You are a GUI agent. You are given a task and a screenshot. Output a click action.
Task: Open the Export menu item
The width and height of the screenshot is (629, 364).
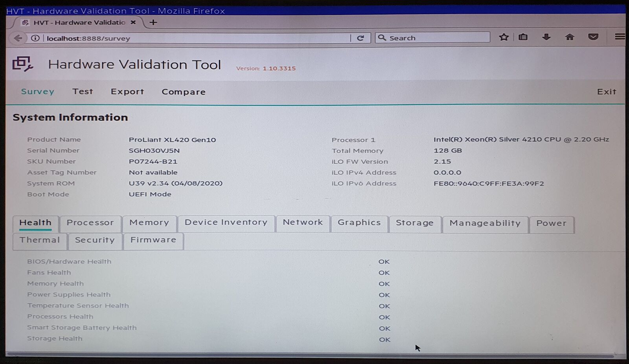click(x=127, y=91)
